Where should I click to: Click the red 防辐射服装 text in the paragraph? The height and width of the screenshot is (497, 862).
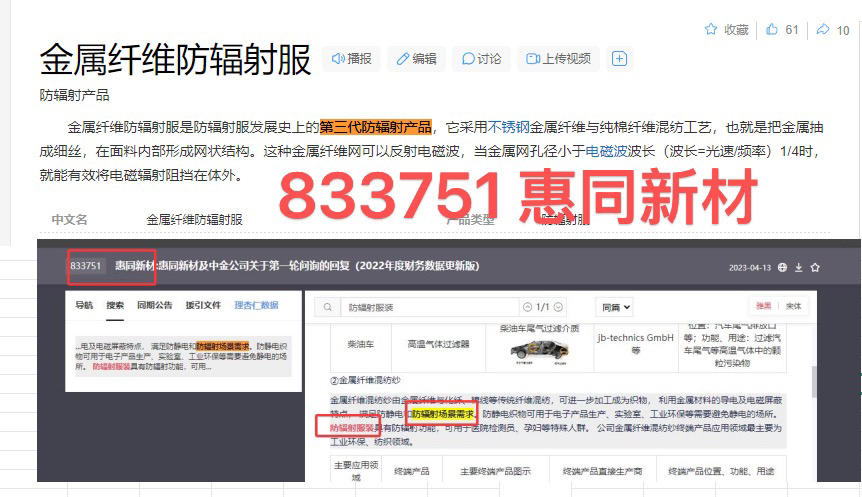coord(352,428)
